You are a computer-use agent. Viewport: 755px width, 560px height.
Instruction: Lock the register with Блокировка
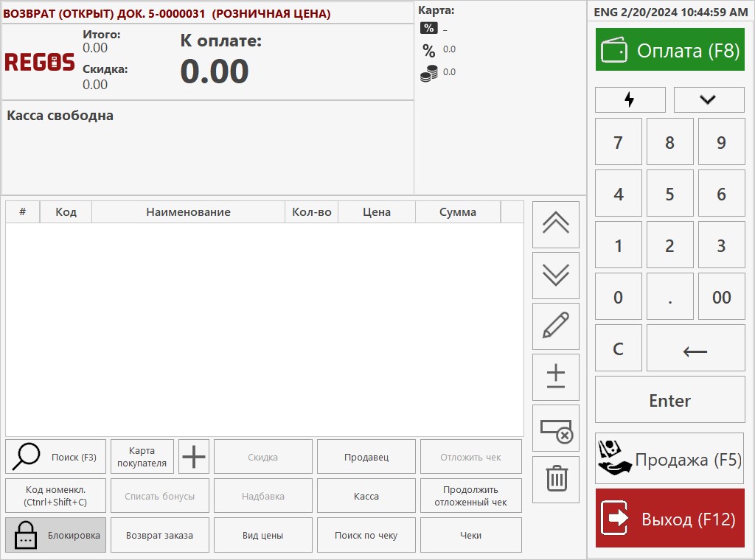(x=56, y=535)
